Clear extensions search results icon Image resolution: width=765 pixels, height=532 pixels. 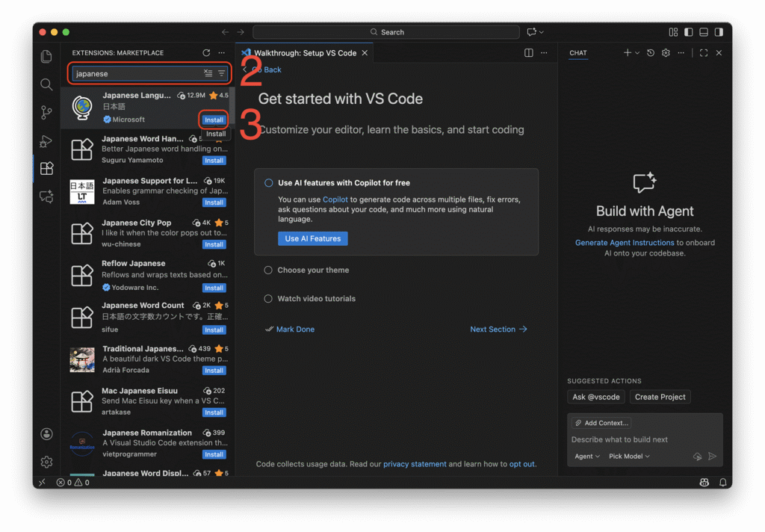208,73
